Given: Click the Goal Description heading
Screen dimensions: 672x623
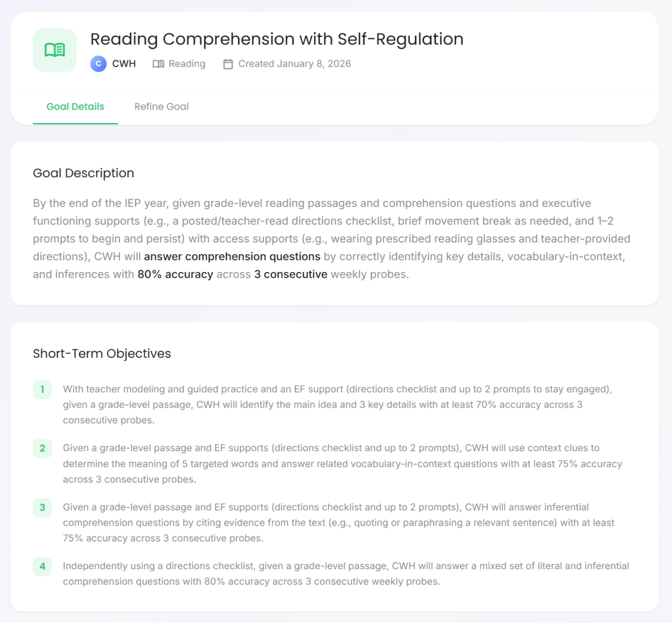Looking at the screenshot, I should [83, 173].
